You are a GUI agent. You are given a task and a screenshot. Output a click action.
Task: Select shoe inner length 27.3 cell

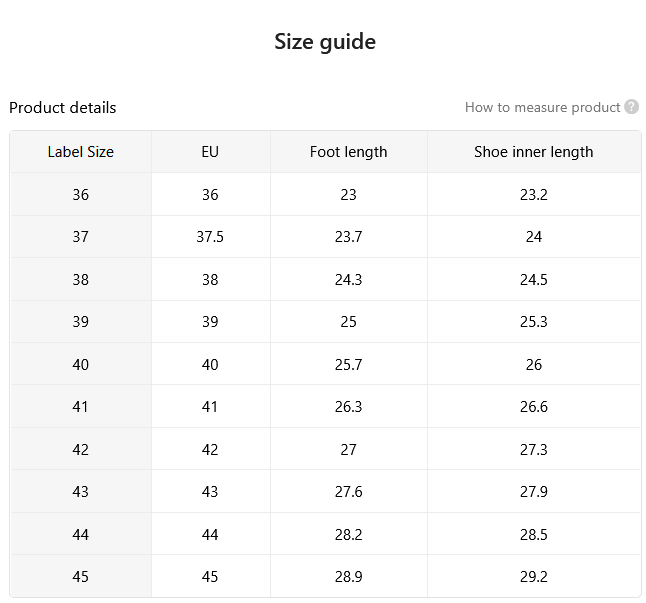[534, 449]
